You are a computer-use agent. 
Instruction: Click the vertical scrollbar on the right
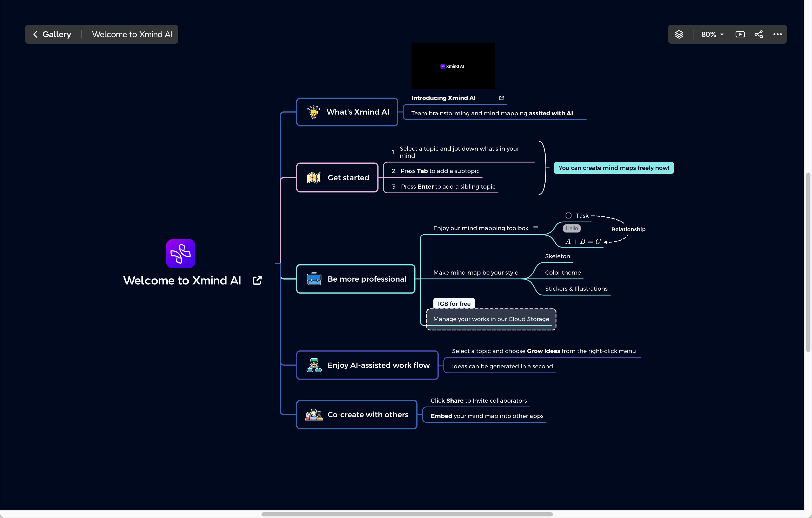pyautogui.click(x=808, y=262)
